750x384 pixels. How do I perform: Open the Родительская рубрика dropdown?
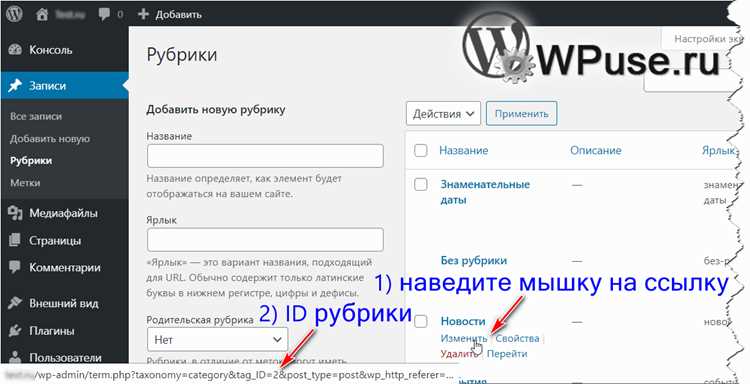[218, 340]
